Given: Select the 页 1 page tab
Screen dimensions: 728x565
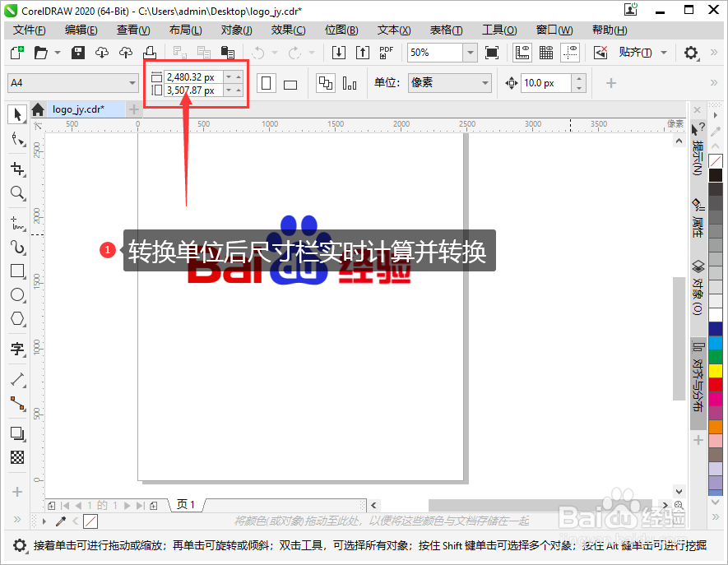Looking at the screenshot, I should point(186,505).
